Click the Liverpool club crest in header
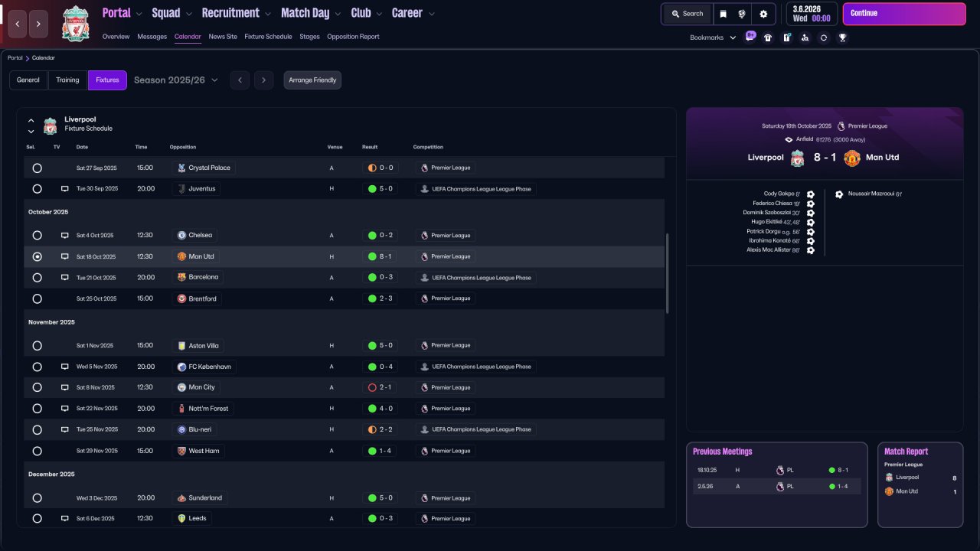Viewport: 980px width, 551px height. pos(76,24)
